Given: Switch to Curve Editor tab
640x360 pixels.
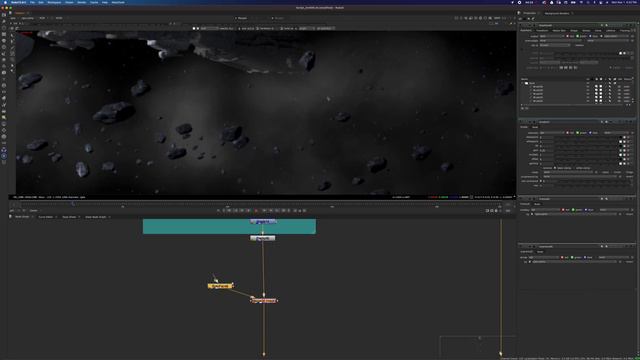Looking at the screenshot, I should 45,217.
